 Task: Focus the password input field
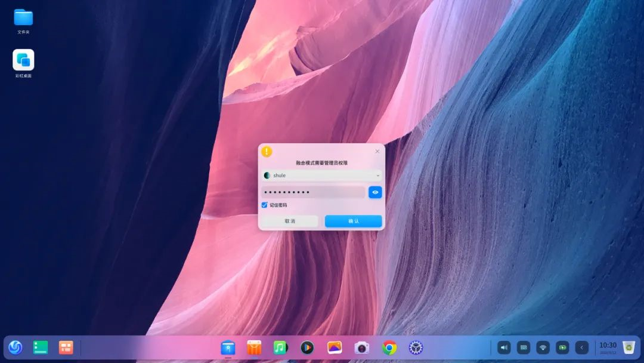(314, 192)
